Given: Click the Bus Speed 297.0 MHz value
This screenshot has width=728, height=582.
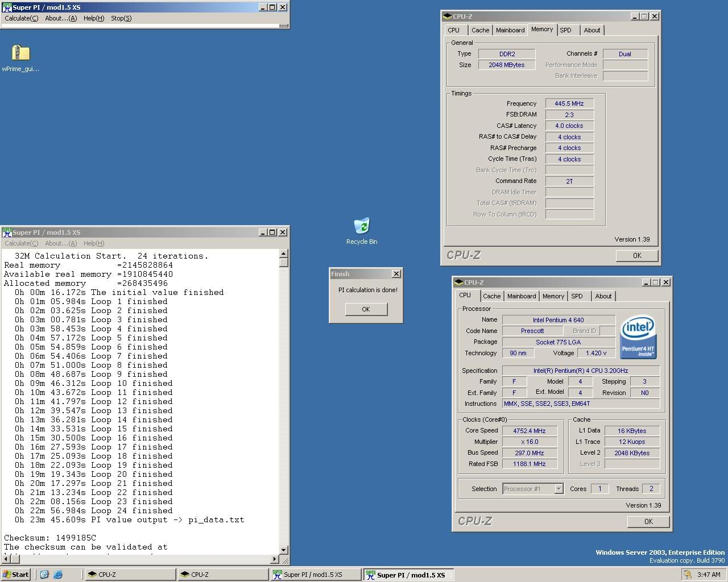Looking at the screenshot, I should click(x=530, y=453).
